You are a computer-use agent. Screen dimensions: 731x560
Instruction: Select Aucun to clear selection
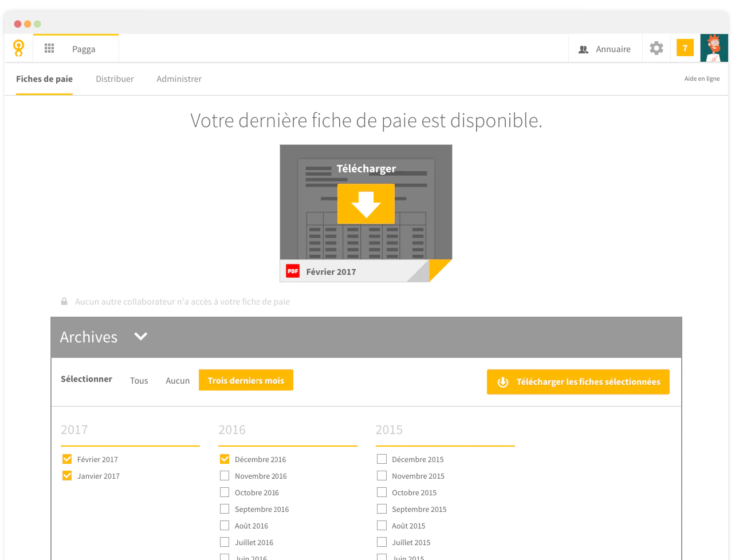[x=178, y=381]
